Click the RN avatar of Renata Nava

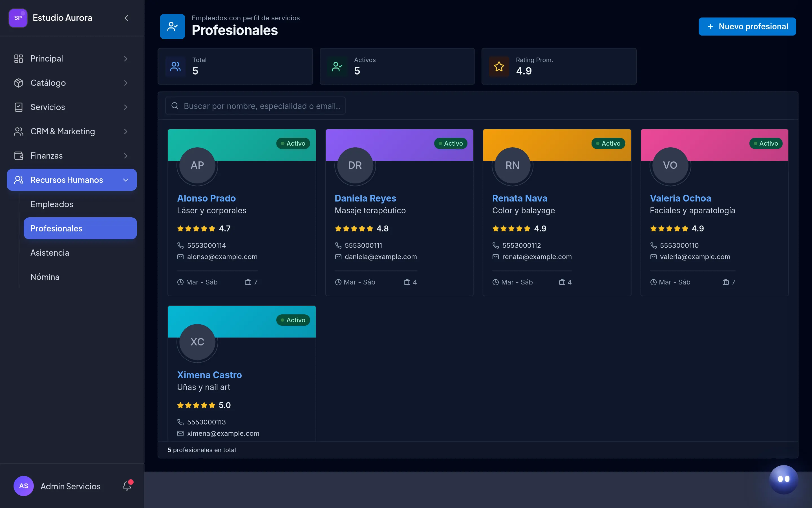pos(512,165)
